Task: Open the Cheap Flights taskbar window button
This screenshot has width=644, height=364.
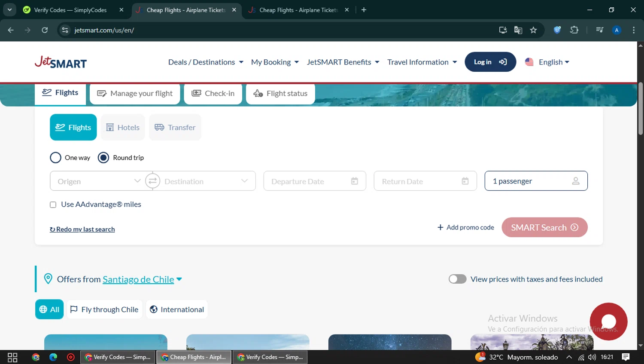Action: 194,357
